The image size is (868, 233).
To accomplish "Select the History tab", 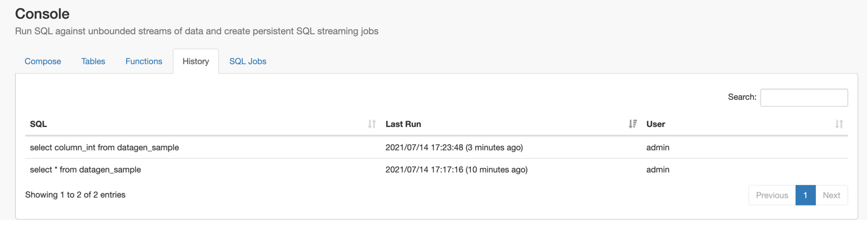I will click(x=196, y=61).
